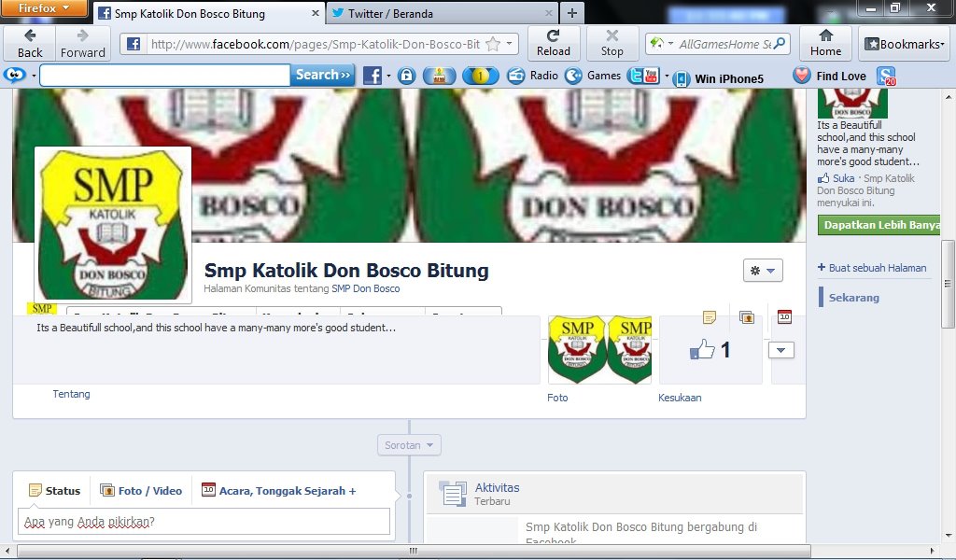Click the horizontal scrollbar thumb

pyautogui.click(x=414, y=551)
